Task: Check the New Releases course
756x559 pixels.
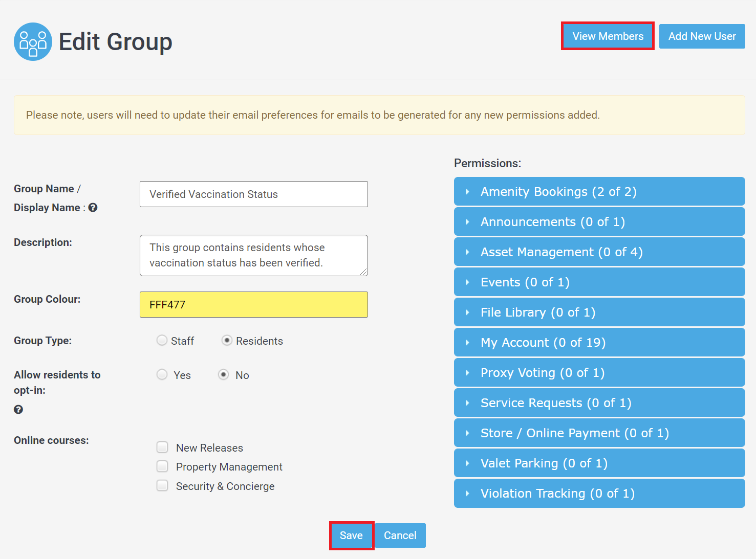Action: click(x=162, y=448)
